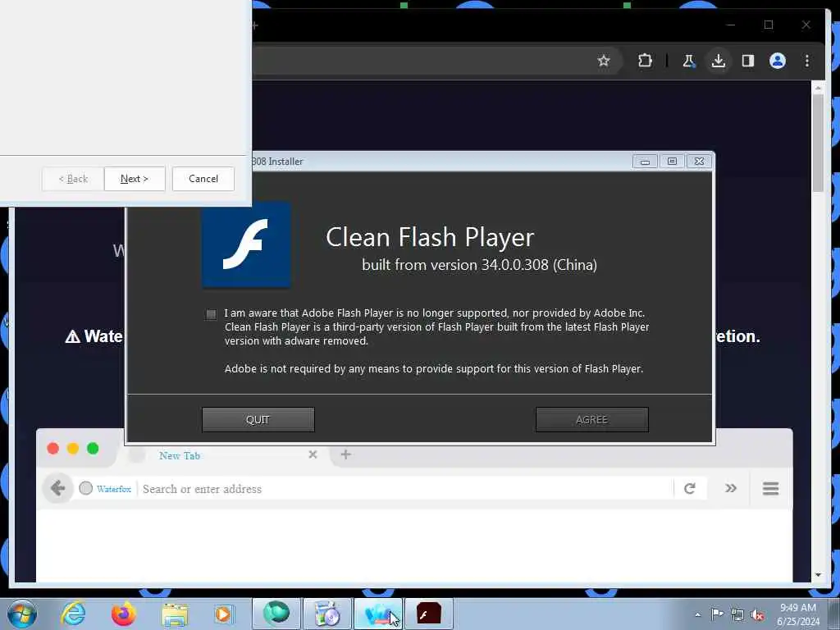Open Action Center flag icon

[x=717, y=614]
